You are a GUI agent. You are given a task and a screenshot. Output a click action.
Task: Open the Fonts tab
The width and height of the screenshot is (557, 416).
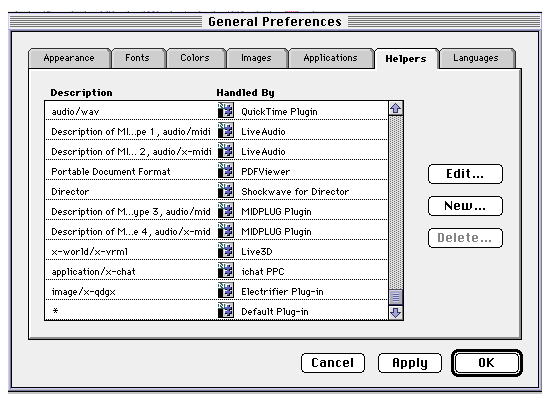(138, 58)
